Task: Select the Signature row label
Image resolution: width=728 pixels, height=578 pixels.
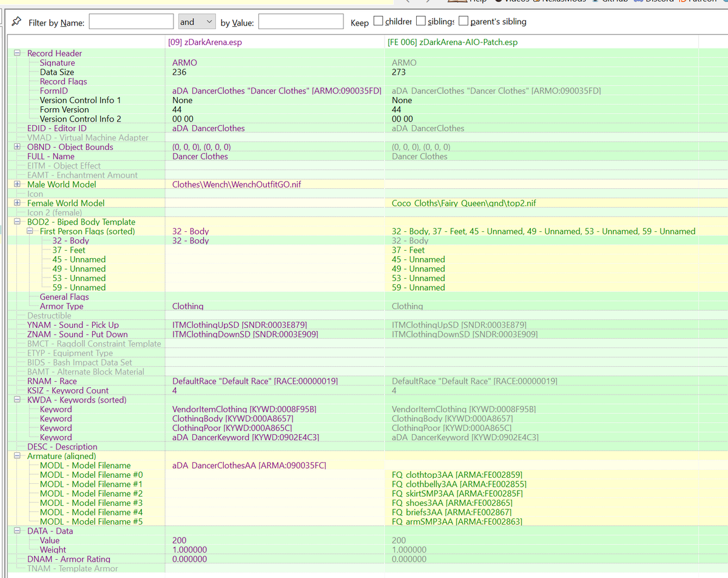Action: click(58, 63)
